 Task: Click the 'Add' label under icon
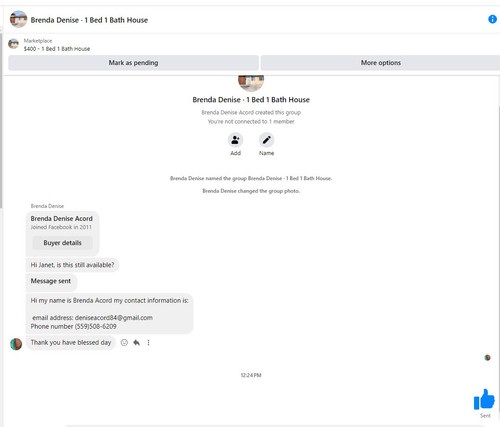point(235,153)
